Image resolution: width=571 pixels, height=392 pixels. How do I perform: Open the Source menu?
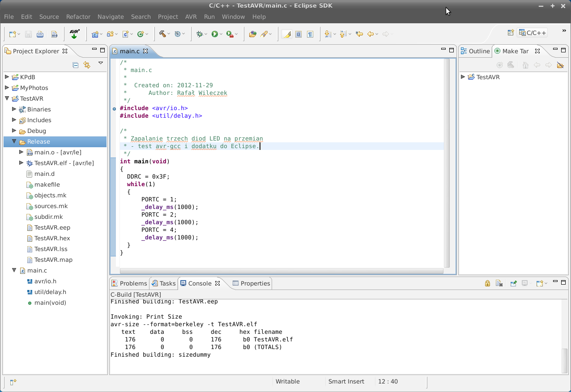click(49, 17)
